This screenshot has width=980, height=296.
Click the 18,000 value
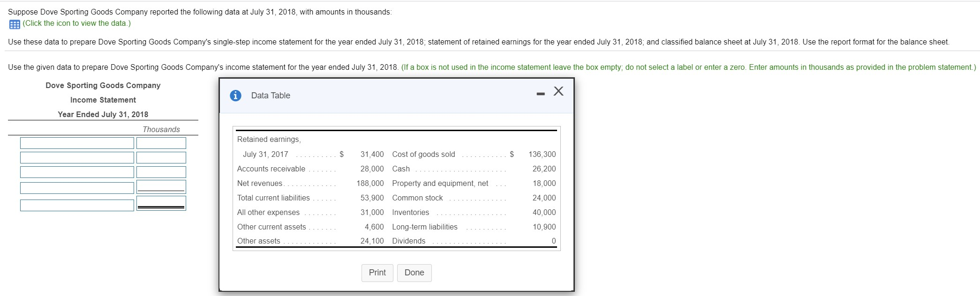coord(544,184)
